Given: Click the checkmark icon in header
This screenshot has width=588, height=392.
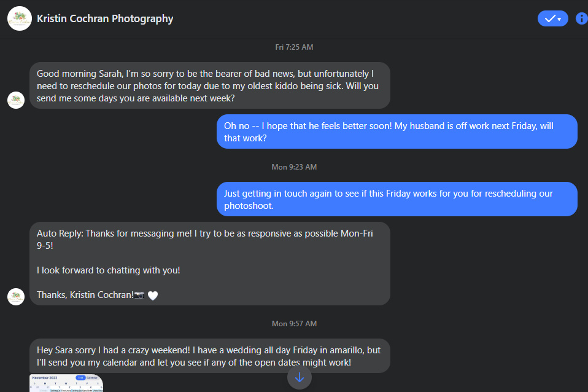Looking at the screenshot, I should tap(549, 18).
